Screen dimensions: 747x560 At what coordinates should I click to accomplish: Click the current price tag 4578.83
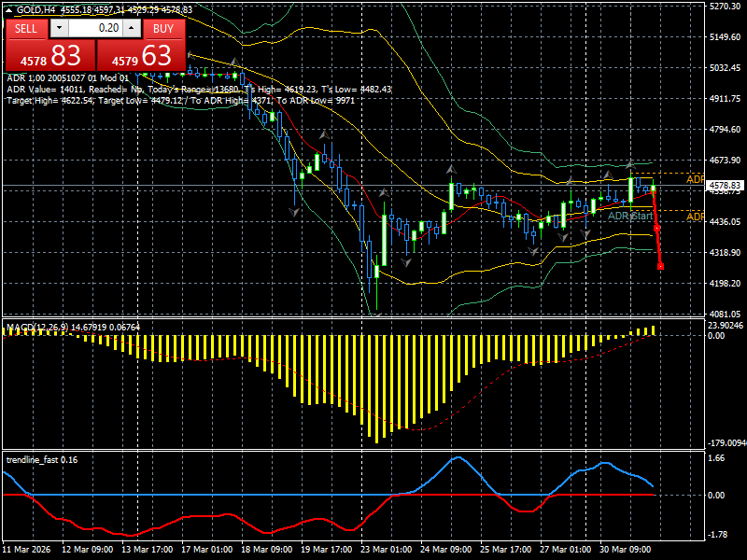pyautogui.click(x=726, y=185)
